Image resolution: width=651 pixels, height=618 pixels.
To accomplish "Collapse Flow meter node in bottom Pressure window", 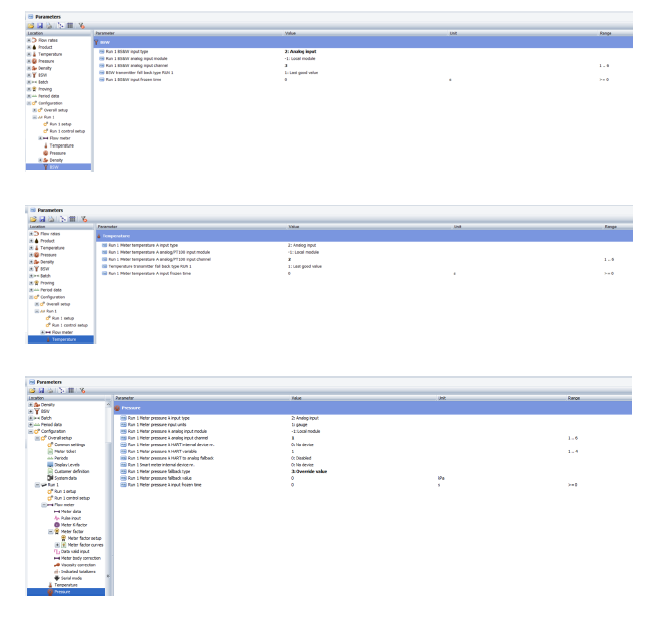I will (44, 505).
